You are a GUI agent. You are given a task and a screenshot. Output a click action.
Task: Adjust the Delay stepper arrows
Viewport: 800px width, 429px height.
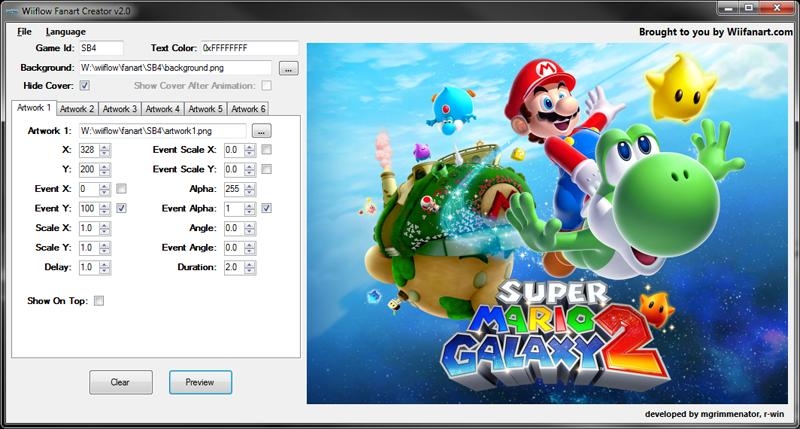click(x=105, y=267)
